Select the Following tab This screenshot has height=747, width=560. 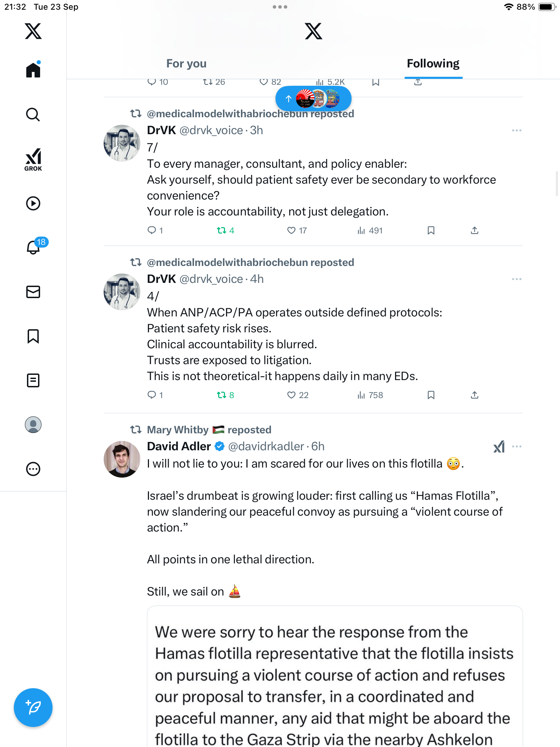[433, 64]
